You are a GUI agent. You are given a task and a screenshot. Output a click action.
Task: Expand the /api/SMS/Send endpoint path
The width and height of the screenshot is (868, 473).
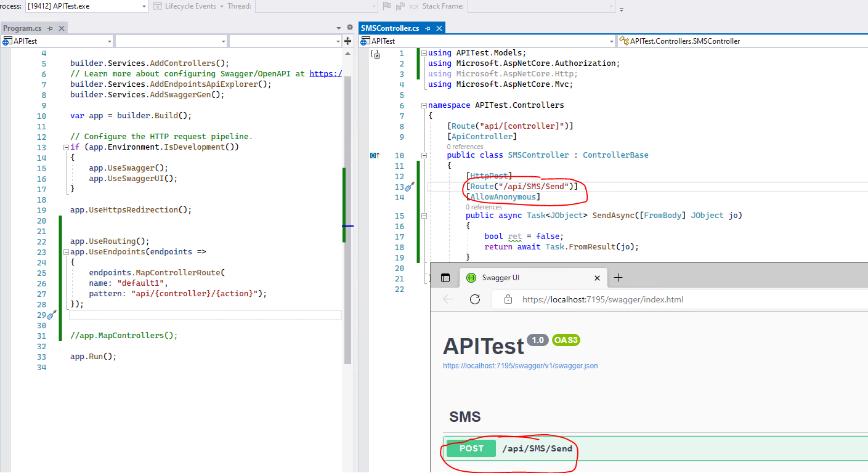(537, 449)
